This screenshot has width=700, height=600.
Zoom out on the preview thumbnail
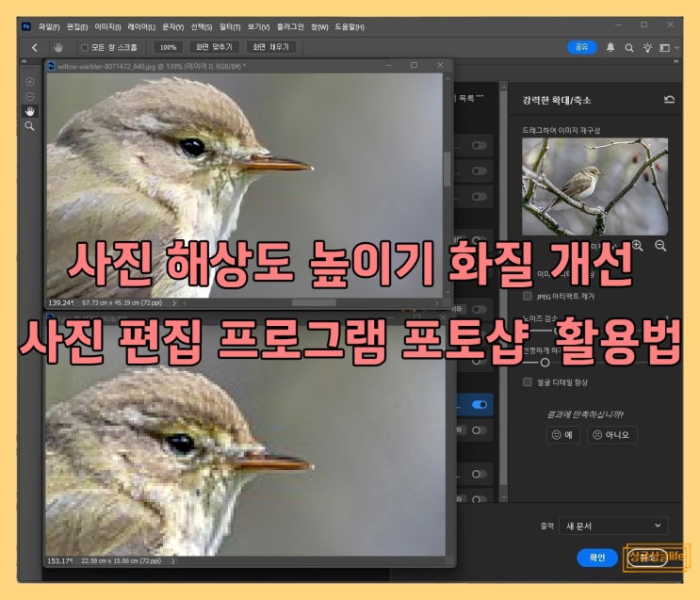pos(660,245)
